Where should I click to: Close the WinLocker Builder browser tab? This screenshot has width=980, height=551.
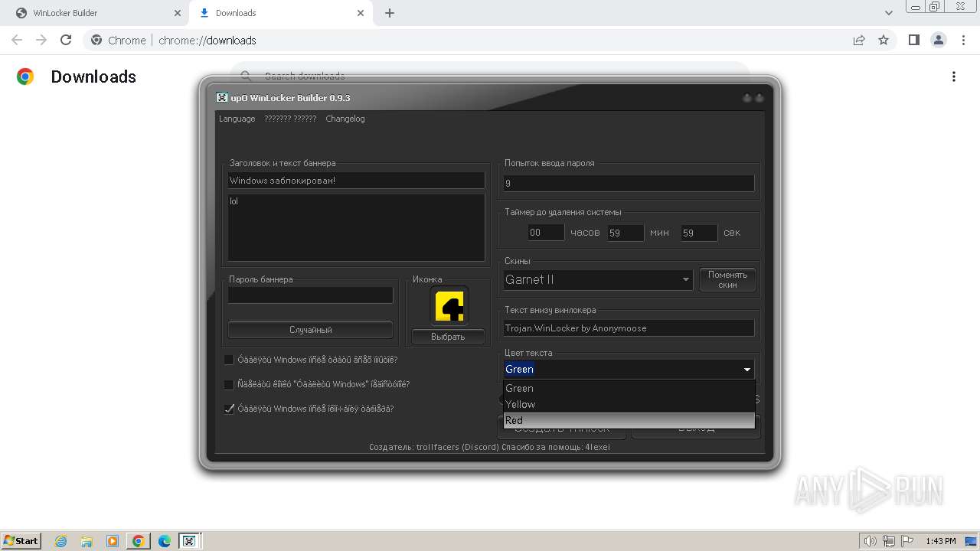178,13
